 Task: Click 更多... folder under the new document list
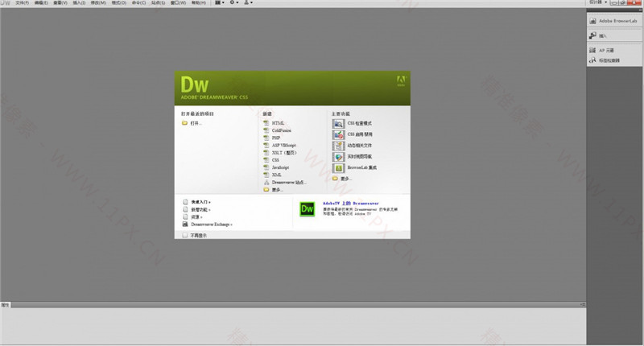click(273, 190)
